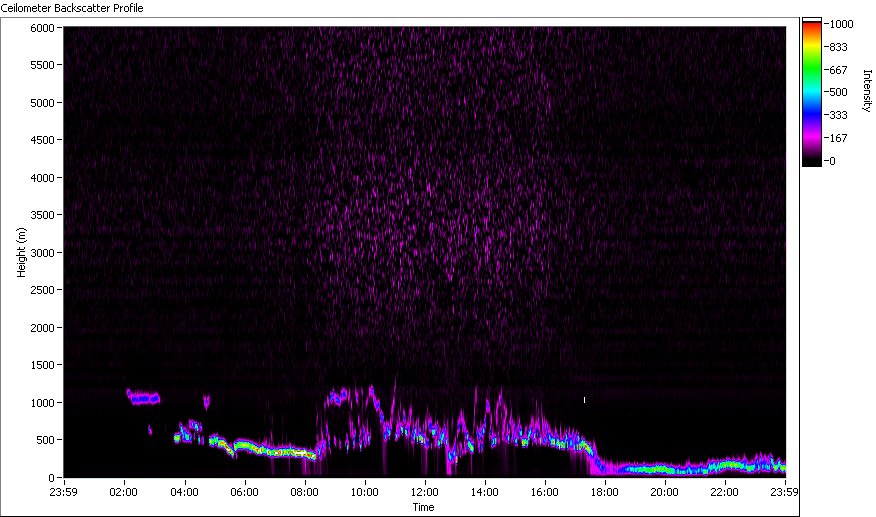Click the 3500 height tick label
Image resolution: width=876 pixels, height=517 pixels.
click(x=42, y=215)
